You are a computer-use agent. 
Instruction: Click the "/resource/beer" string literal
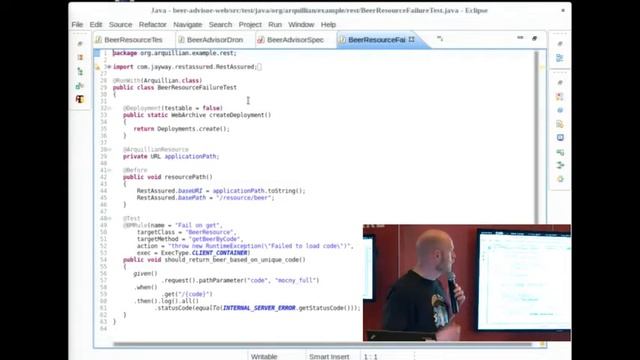point(243,198)
